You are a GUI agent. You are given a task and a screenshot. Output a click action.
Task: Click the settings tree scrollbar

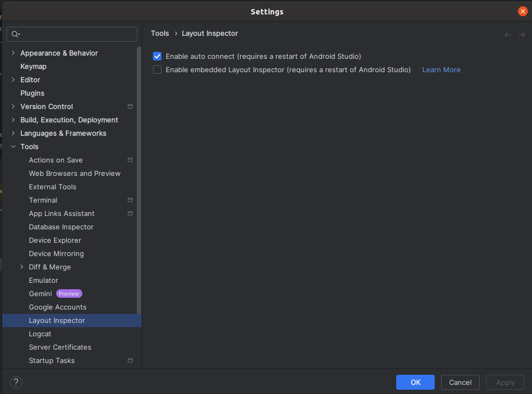pyautogui.click(x=138, y=180)
